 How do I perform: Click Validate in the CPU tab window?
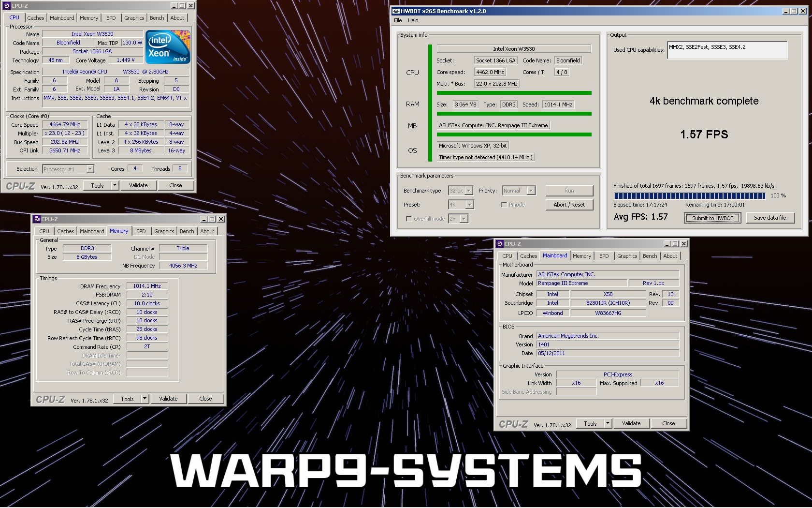click(x=138, y=185)
